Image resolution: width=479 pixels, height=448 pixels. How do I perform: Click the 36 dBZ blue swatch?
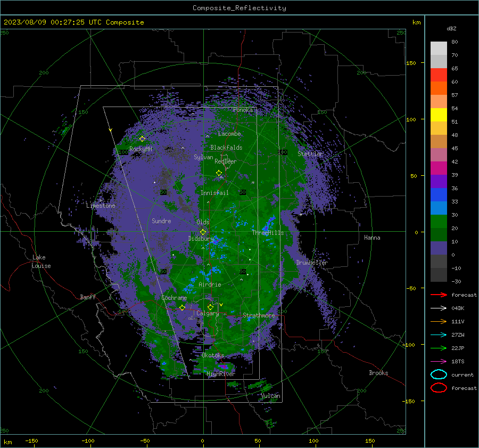(439, 195)
